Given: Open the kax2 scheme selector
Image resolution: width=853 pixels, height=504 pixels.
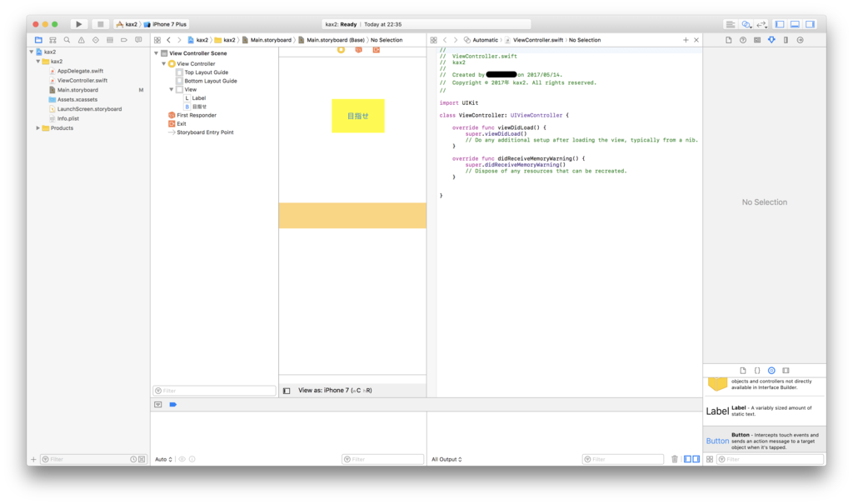Looking at the screenshot, I should click(127, 24).
